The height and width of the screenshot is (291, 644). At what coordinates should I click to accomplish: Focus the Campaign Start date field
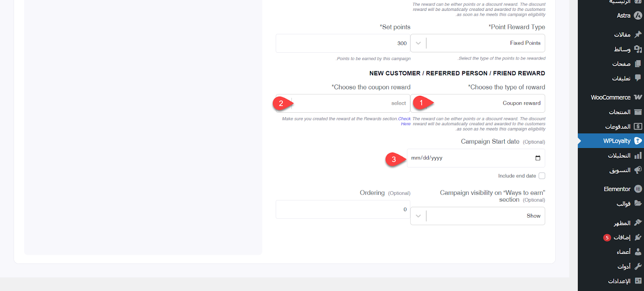click(476, 158)
